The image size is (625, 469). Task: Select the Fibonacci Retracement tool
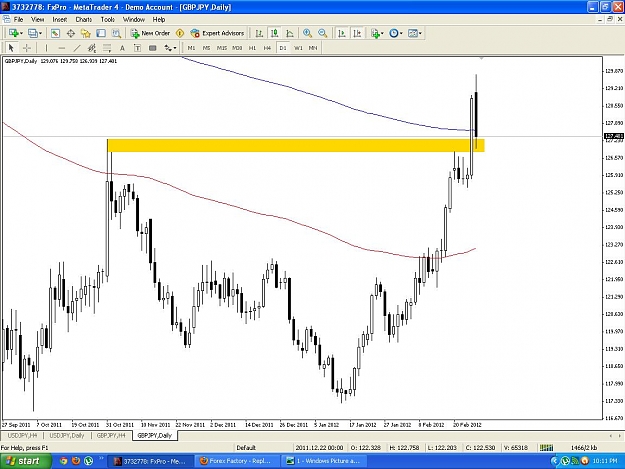(107, 48)
